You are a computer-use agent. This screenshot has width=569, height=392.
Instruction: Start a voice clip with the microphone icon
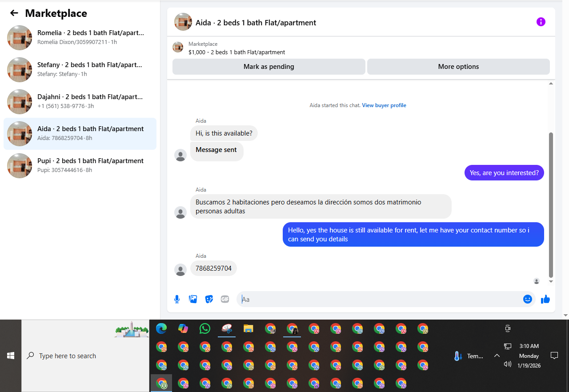[177, 299]
